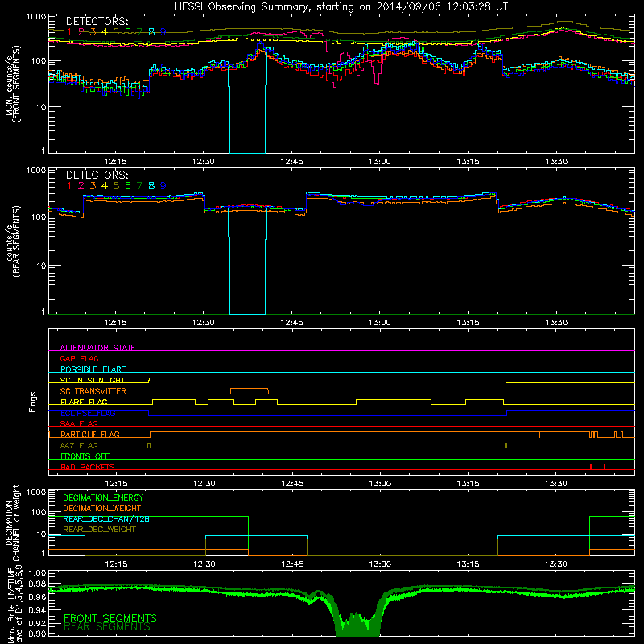Select detector 7 in the rear segments legend

pos(139,186)
